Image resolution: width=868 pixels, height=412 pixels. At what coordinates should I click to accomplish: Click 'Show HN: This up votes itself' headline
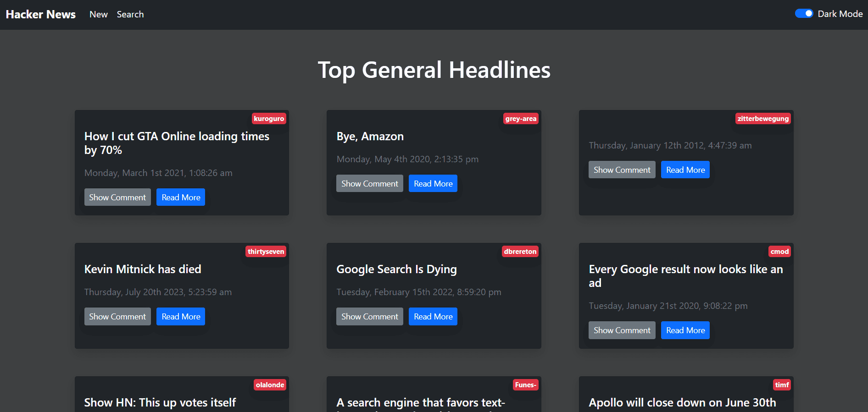(160, 402)
